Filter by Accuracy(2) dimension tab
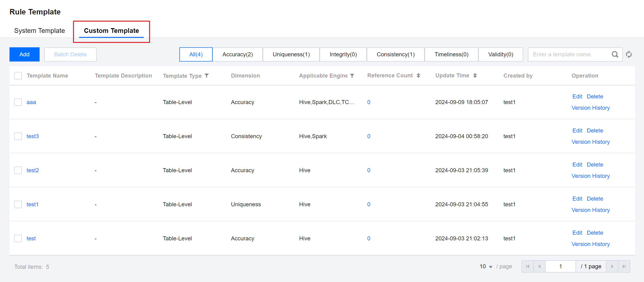 coord(237,54)
